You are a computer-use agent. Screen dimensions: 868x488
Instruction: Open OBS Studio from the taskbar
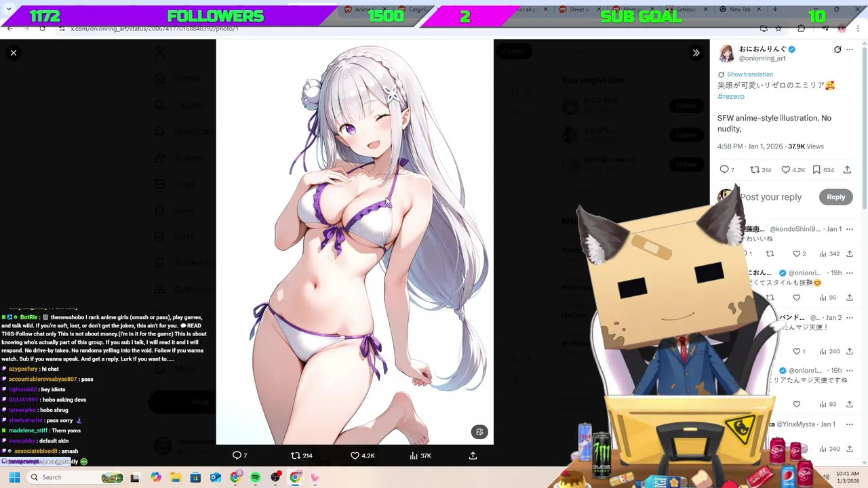(275, 477)
